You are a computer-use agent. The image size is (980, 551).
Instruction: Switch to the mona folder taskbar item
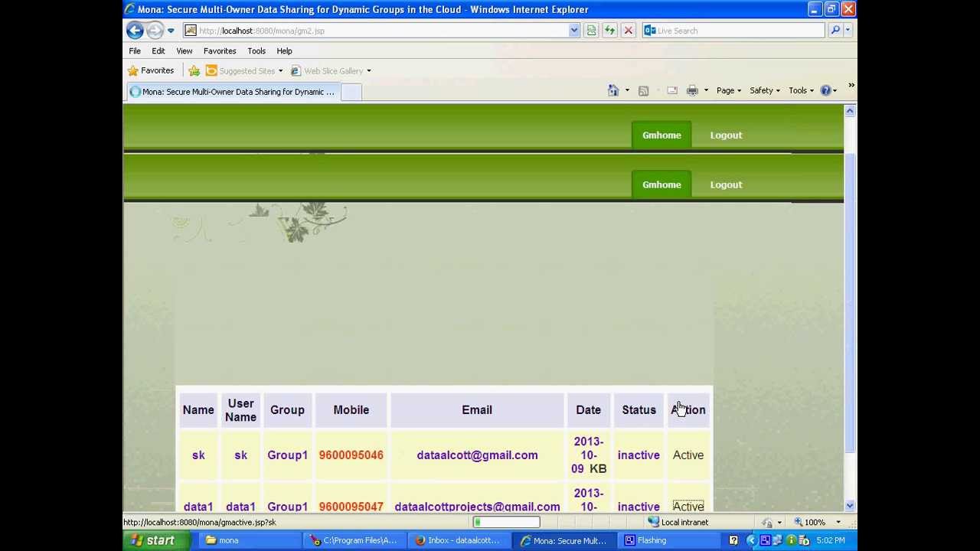(x=249, y=540)
